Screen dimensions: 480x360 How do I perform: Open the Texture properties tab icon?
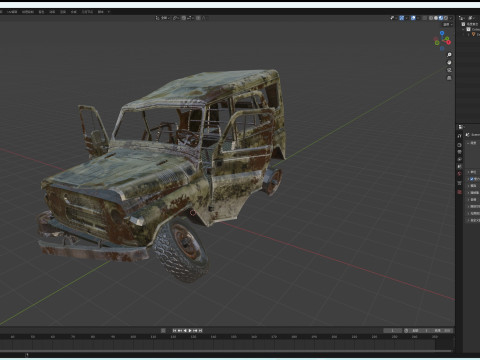459,192
